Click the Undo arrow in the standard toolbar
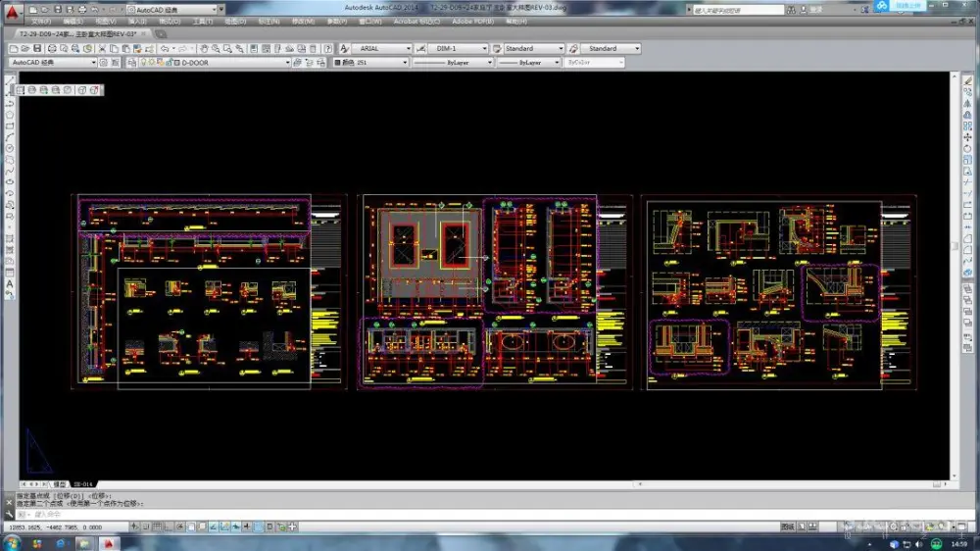This screenshot has height=551, width=980. (166, 48)
